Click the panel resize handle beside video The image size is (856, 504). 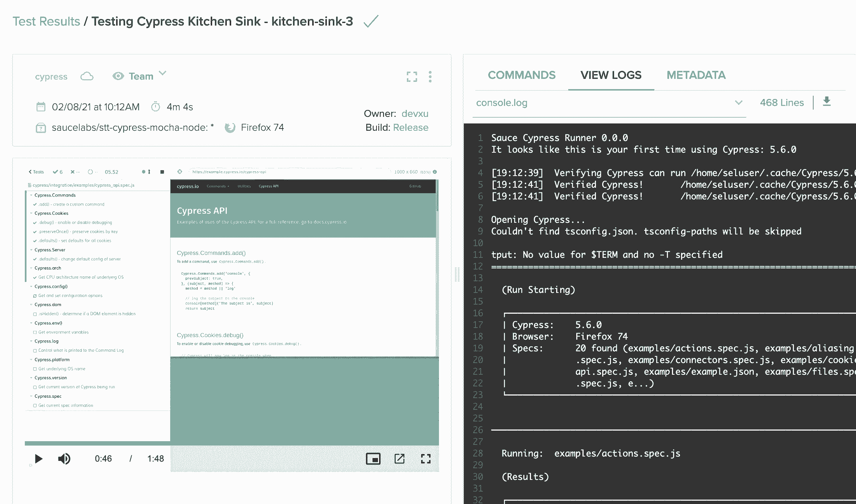click(457, 274)
